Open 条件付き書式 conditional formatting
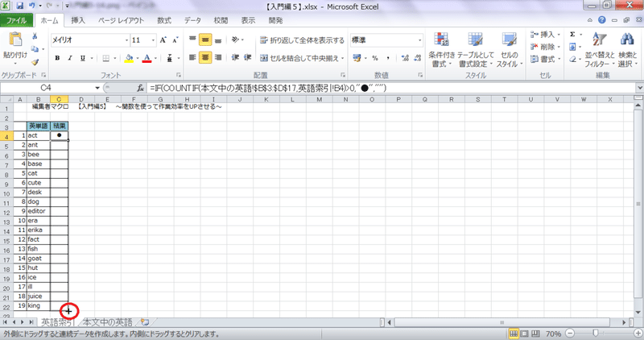The width and height of the screenshot is (644, 340). click(441, 50)
